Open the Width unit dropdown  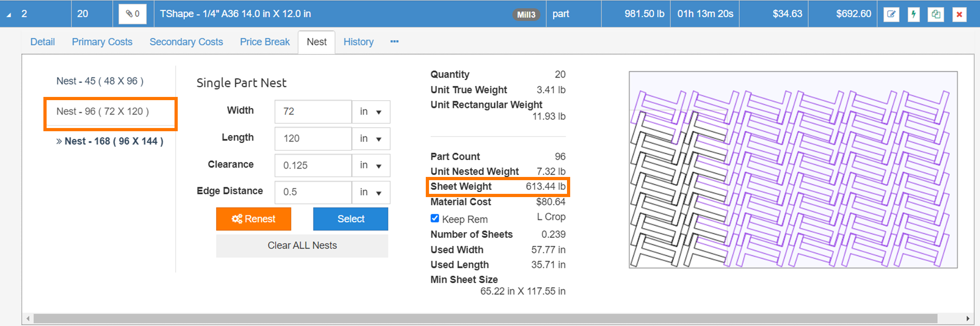371,112
